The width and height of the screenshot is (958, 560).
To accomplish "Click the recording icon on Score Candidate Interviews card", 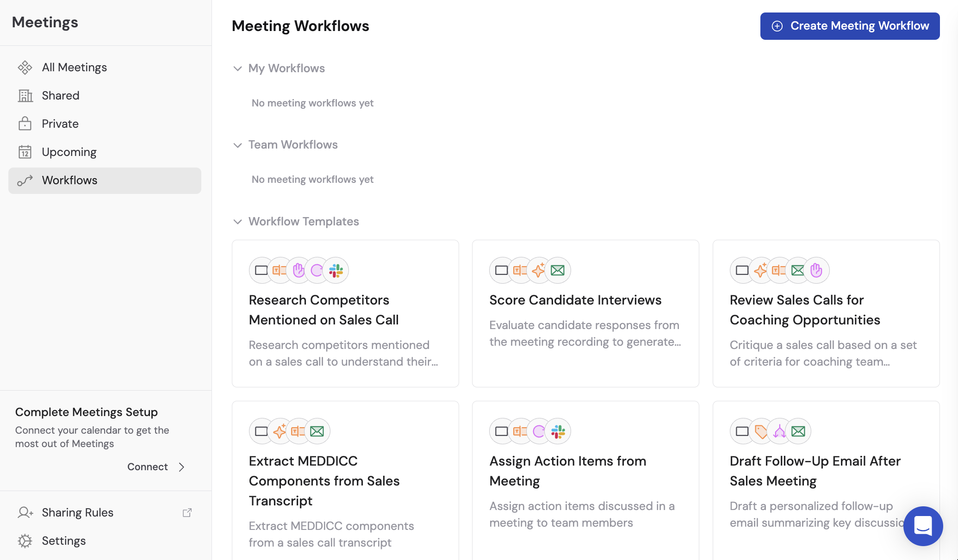I will (502, 270).
